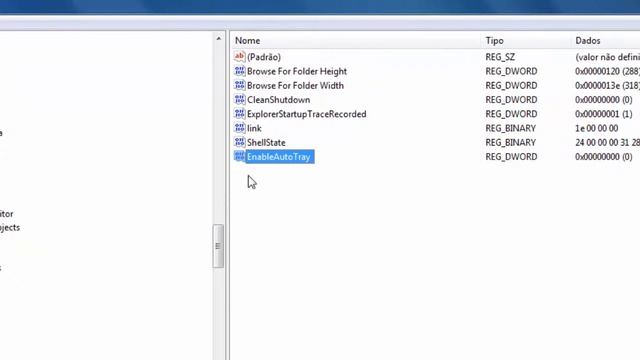Click the data 0x0000013e (318) value
This screenshot has width=640, height=360.
[x=607, y=86]
